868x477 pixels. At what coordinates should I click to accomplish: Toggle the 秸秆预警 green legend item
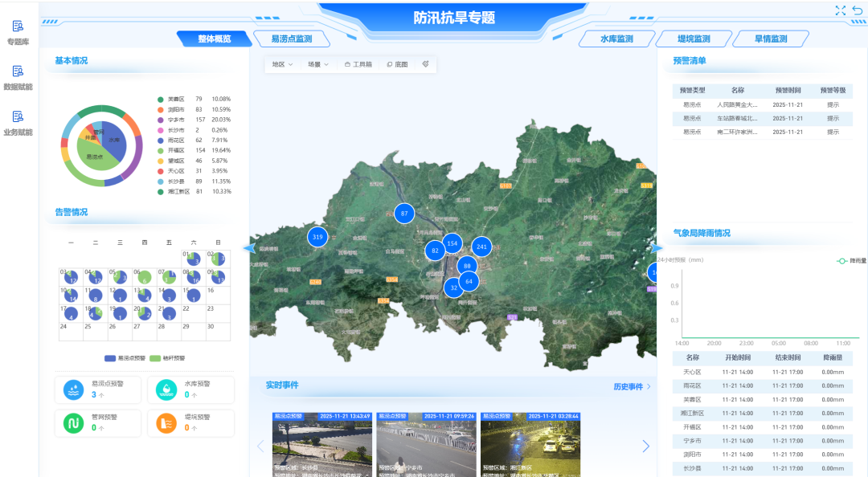[167, 358]
